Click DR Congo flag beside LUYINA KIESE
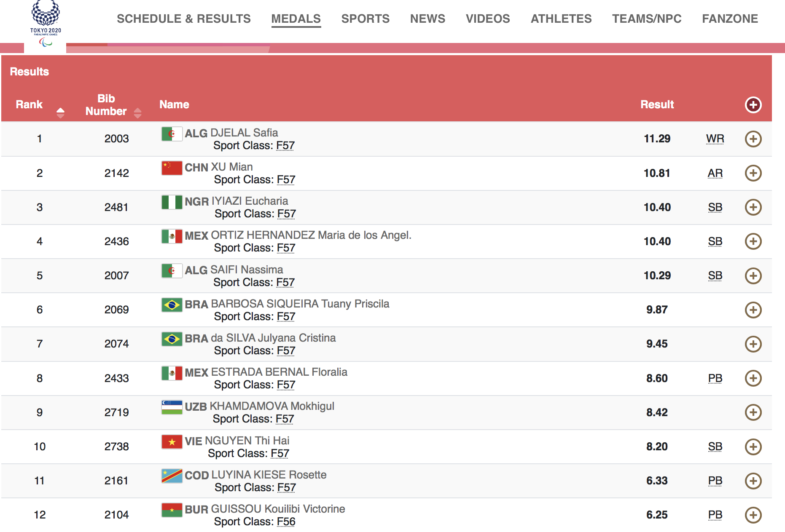Image resolution: width=785 pixels, height=532 pixels. pyautogui.click(x=172, y=476)
